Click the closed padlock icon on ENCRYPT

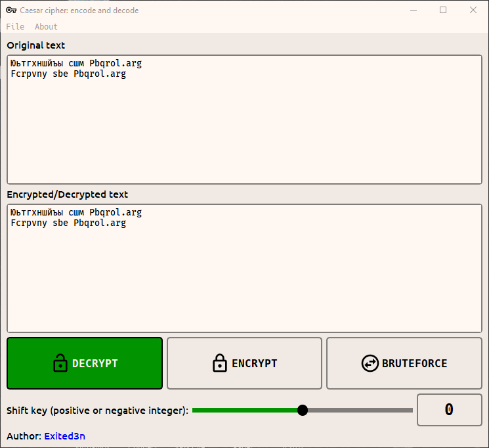[x=220, y=363]
